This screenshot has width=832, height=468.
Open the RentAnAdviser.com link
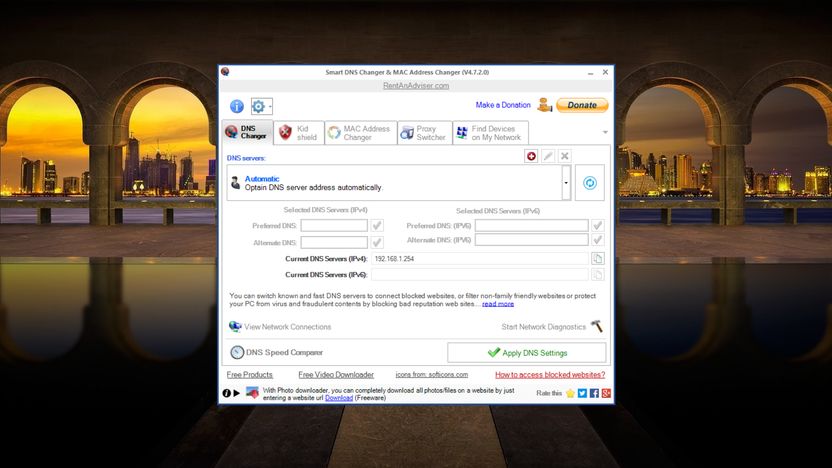click(416, 85)
